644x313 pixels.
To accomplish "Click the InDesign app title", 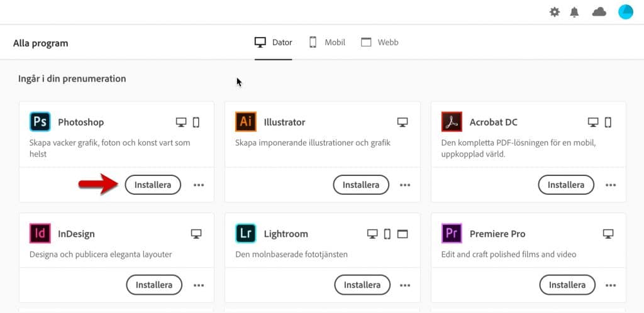I will pyautogui.click(x=76, y=234).
